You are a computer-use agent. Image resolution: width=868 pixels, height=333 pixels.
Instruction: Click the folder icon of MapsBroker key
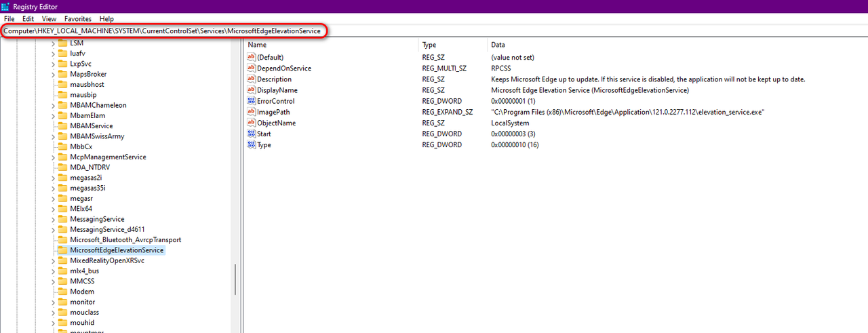click(x=62, y=74)
